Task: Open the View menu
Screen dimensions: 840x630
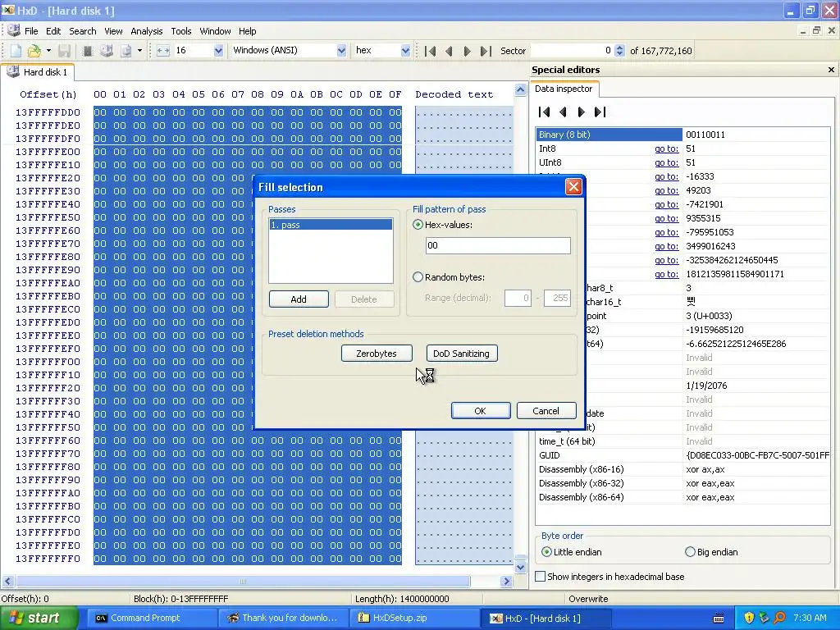Action: tap(113, 31)
